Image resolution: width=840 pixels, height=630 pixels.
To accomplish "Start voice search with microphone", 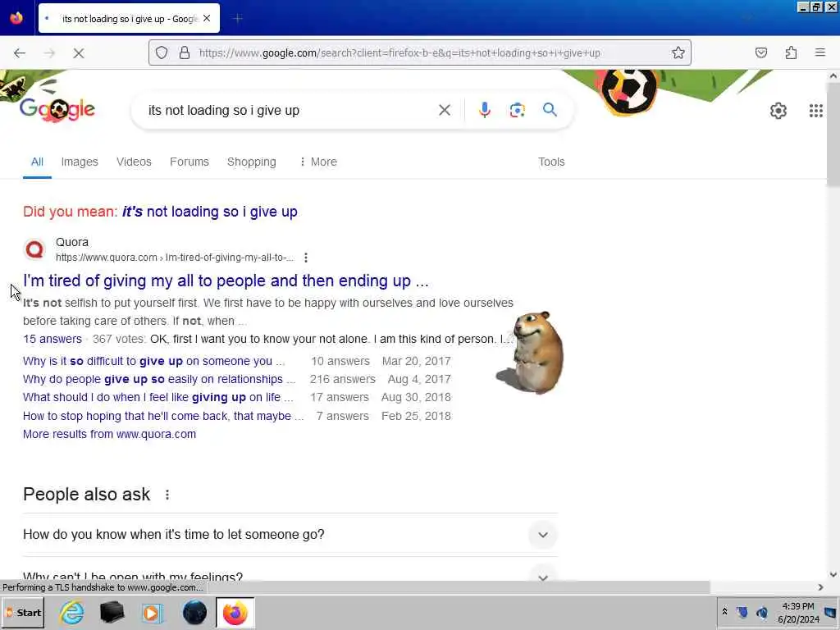I will [485, 110].
